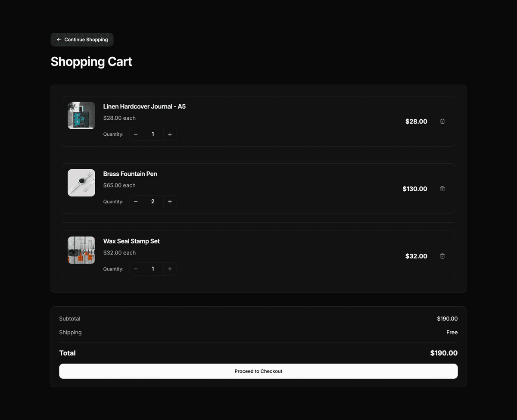The image size is (517, 420).
Task: Delete the Linen Hardcover Journal from cart
Action: coord(442,121)
